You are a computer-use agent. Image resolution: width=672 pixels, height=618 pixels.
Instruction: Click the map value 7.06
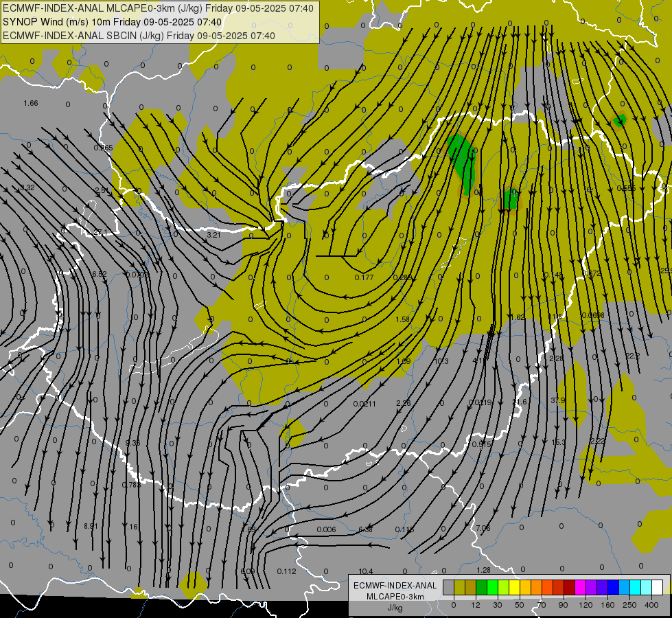[483, 528]
